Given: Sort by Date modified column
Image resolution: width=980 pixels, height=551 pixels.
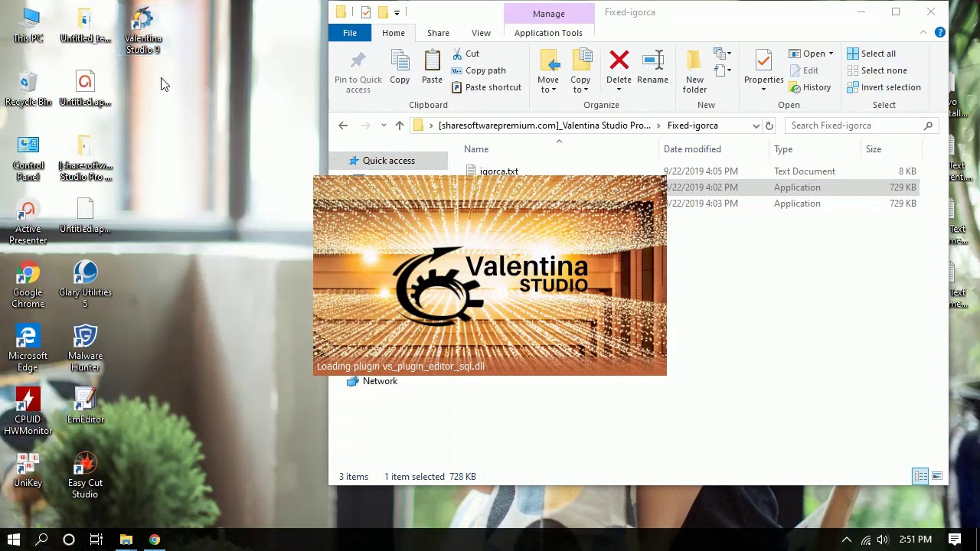Looking at the screenshot, I should click(x=692, y=149).
